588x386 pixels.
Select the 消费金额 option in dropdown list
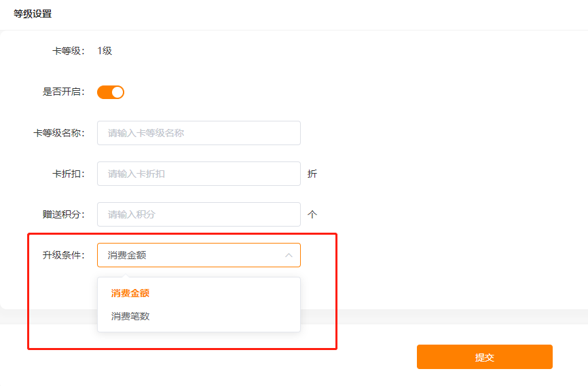[x=130, y=294]
